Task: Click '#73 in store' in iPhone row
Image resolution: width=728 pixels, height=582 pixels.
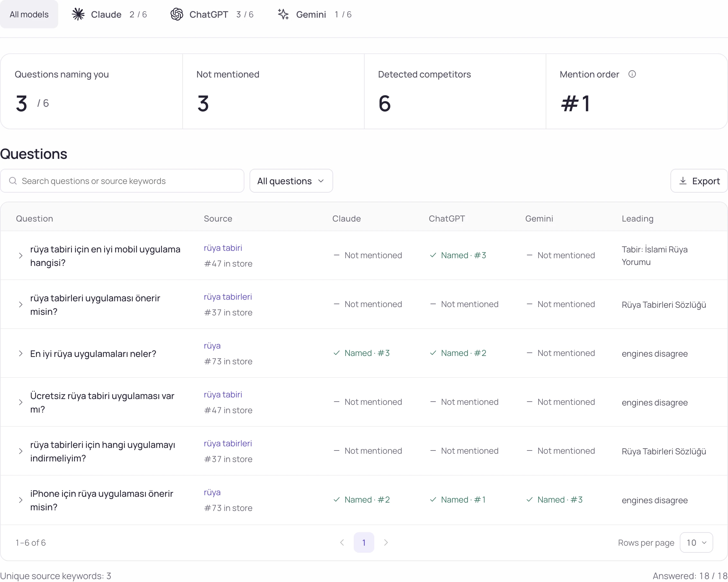Action: [228, 508]
